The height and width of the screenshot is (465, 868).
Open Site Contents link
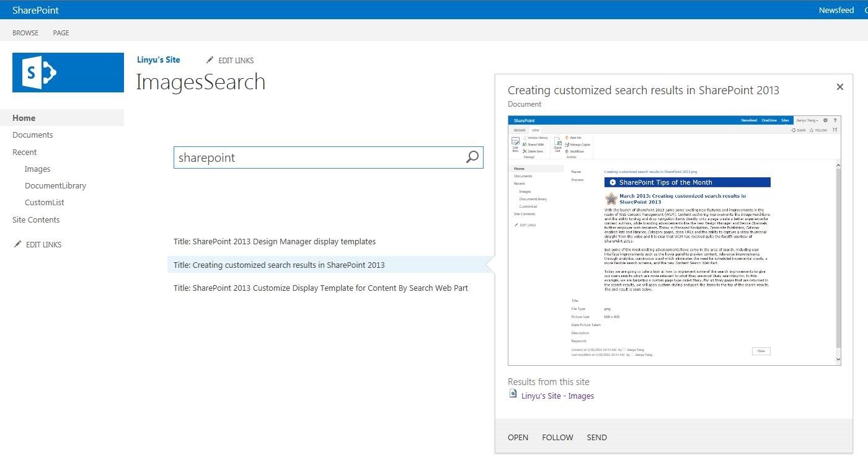pos(36,219)
